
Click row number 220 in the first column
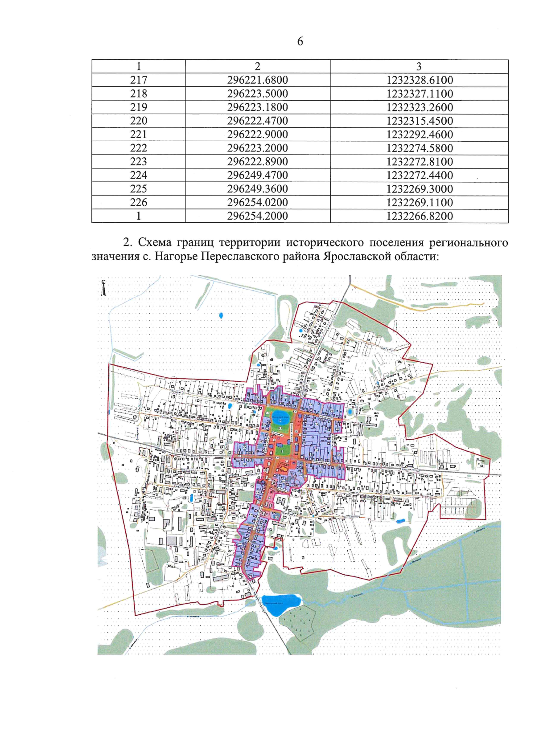click(x=139, y=121)
